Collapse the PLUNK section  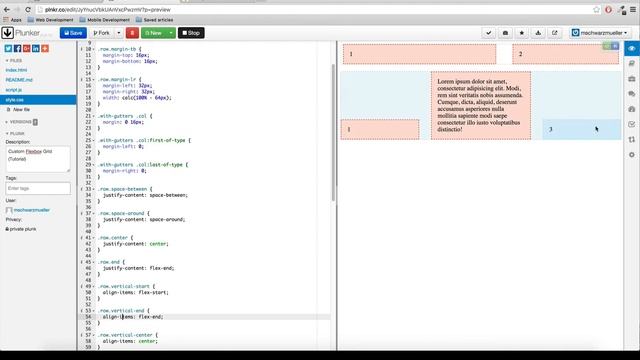[x=15, y=133]
